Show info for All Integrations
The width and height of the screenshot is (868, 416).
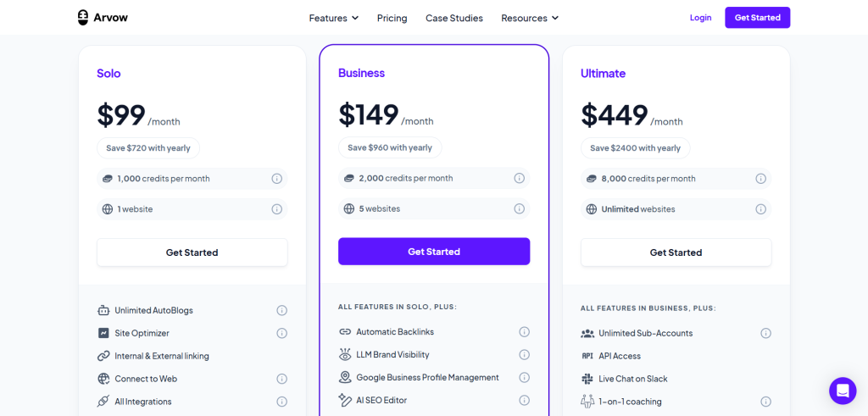click(x=281, y=402)
